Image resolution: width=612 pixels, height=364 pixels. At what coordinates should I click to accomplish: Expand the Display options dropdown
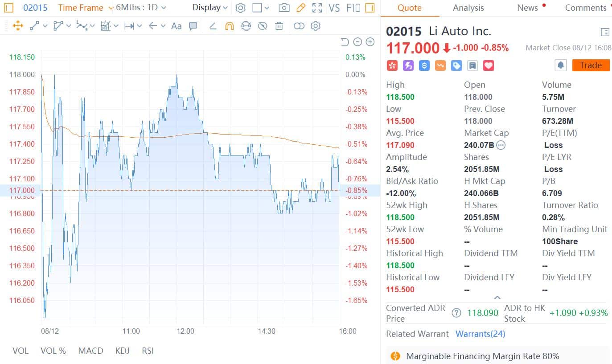point(209,8)
